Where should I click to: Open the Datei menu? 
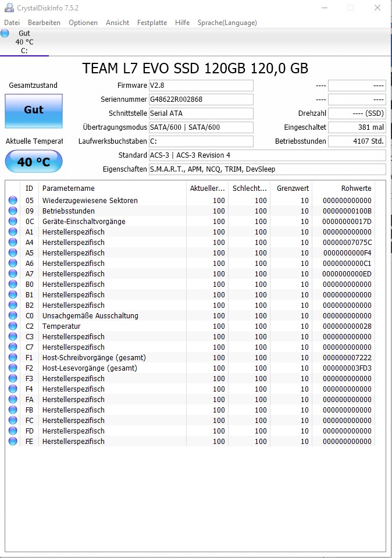pyautogui.click(x=12, y=23)
